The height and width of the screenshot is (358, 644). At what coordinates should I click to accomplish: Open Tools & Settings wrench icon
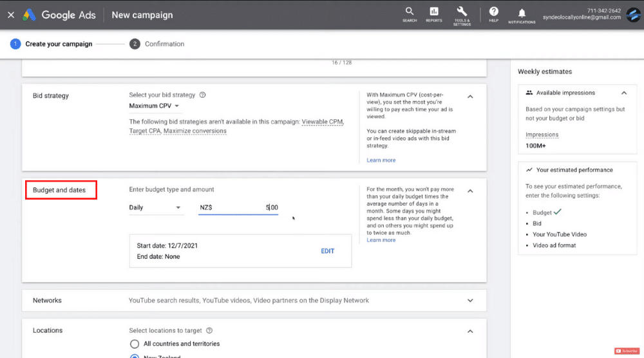pyautogui.click(x=462, y=15)
